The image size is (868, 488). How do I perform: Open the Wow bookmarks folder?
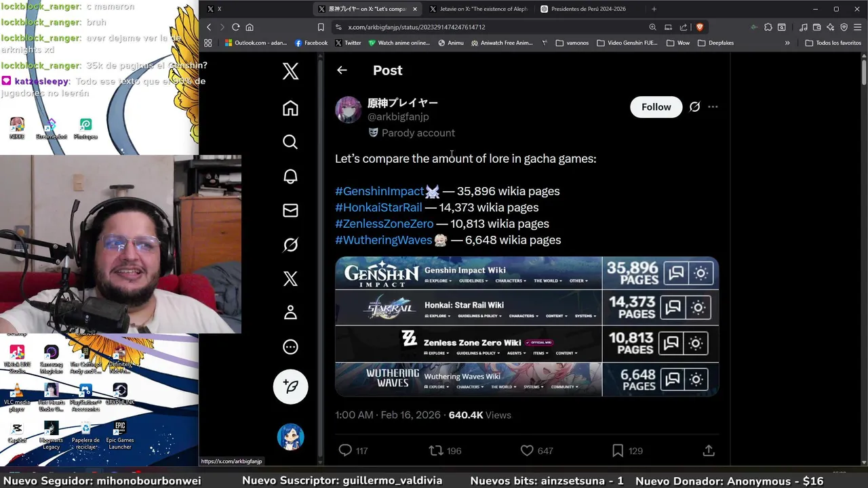coord(678,43)
